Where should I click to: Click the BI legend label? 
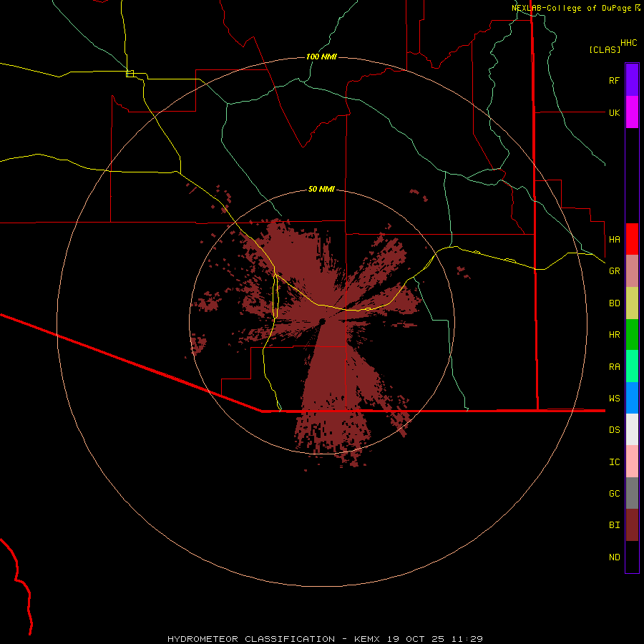[614, 525]
